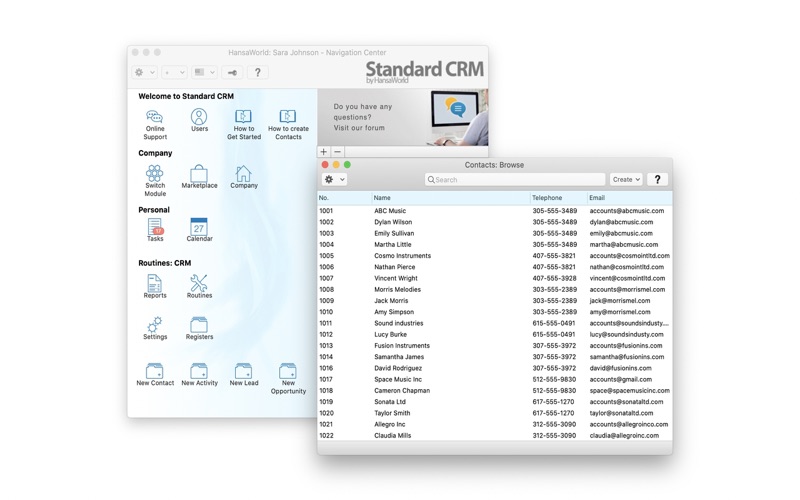Sort by the Email column header
800x500 pixels.
[x=630, y=198]
